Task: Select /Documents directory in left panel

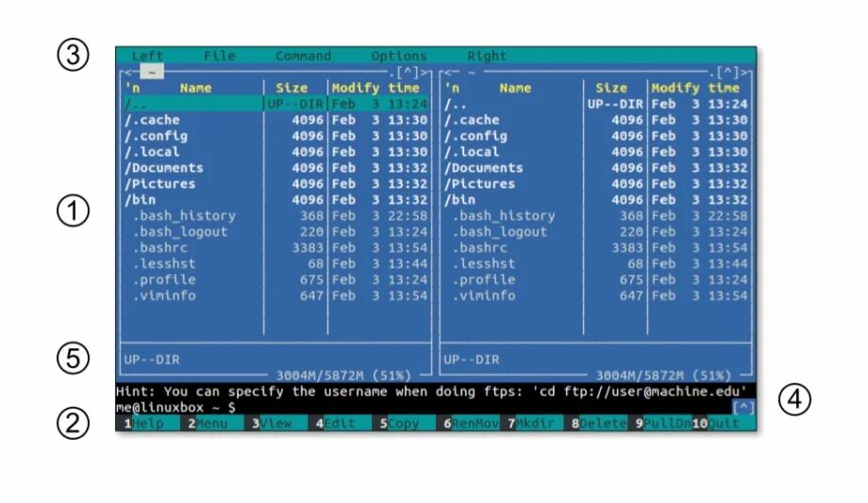Action: click(275, 168)
